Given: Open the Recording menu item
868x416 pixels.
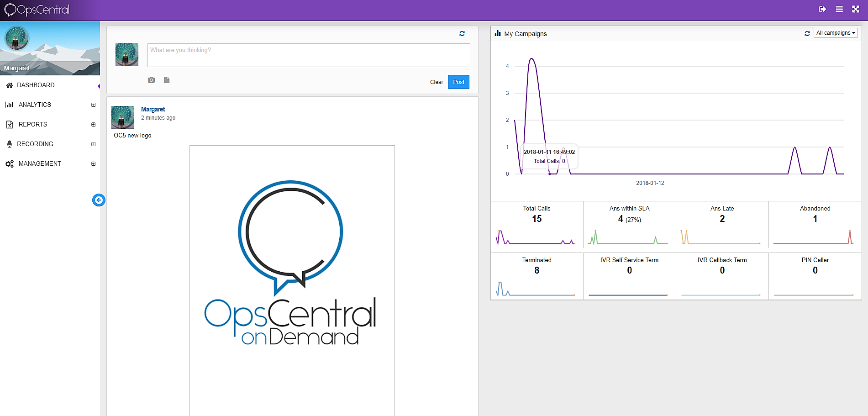Looking at the screenshot, I should (50, 144).
